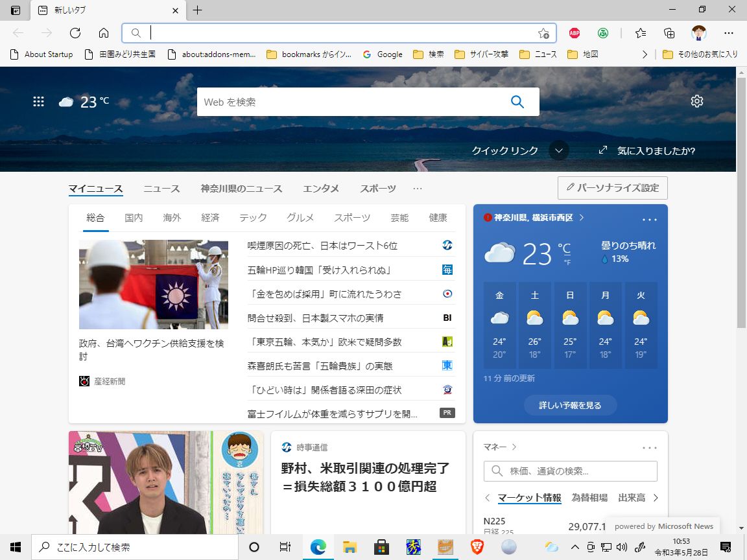This screenshot has height=560, width=747.
Task: Open the browser settings and more menu
Action: (x=728, y=33)
